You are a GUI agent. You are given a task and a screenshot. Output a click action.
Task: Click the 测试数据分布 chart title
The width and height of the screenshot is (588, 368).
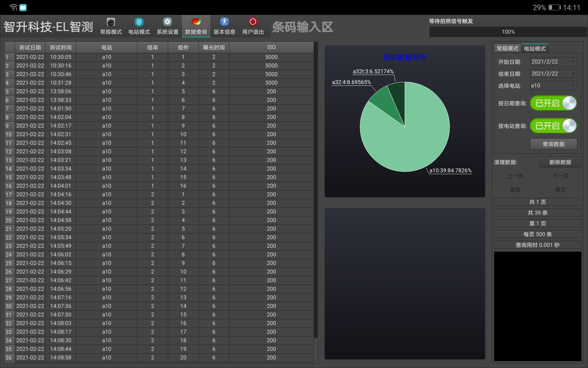(405, 57)
